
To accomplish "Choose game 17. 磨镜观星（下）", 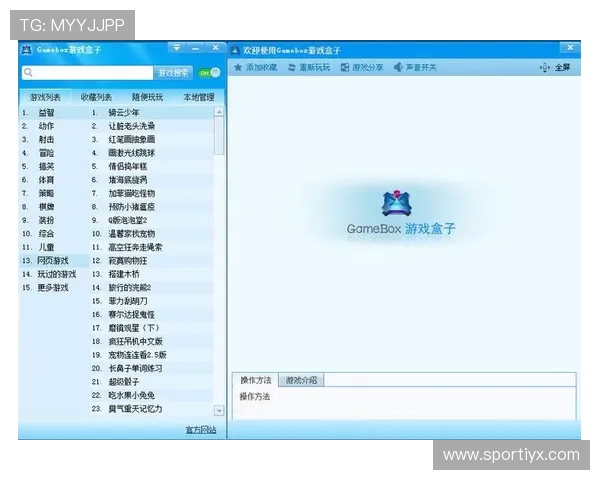I will click(x=152, y=328).
